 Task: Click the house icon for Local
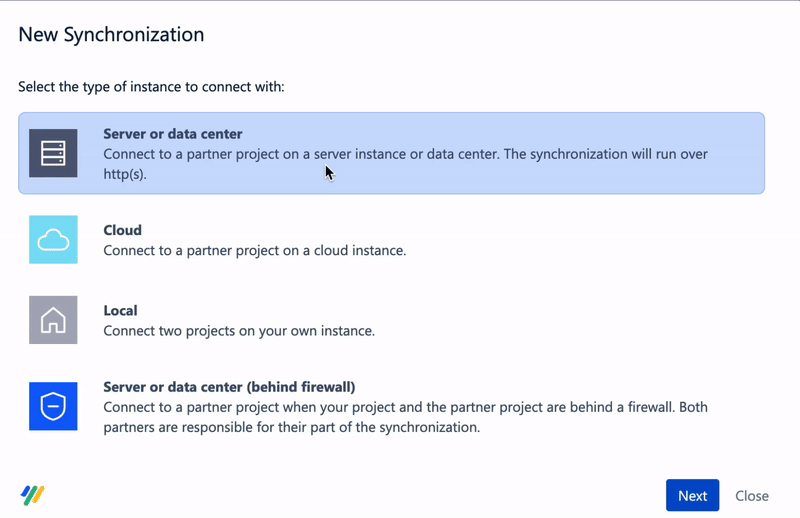click(53, 320)
